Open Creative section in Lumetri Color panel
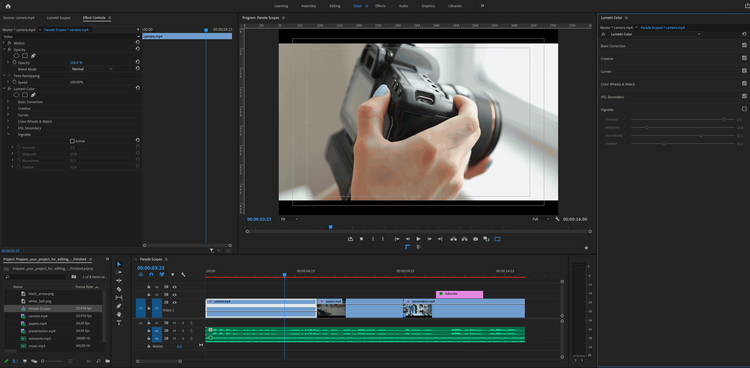The height and width of the screenshot is (368, 750). pyautogui.click(x=607, y=58)
